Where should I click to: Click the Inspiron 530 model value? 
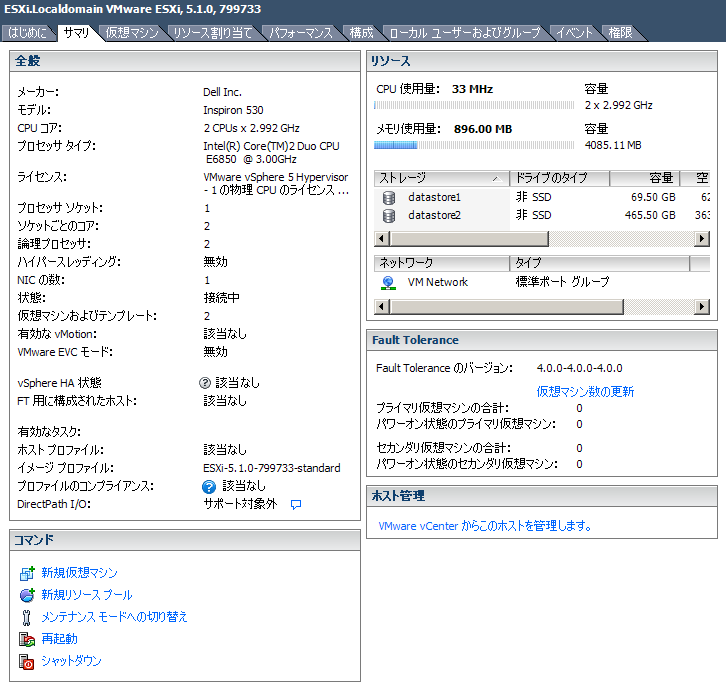click(x=233, y=111)
